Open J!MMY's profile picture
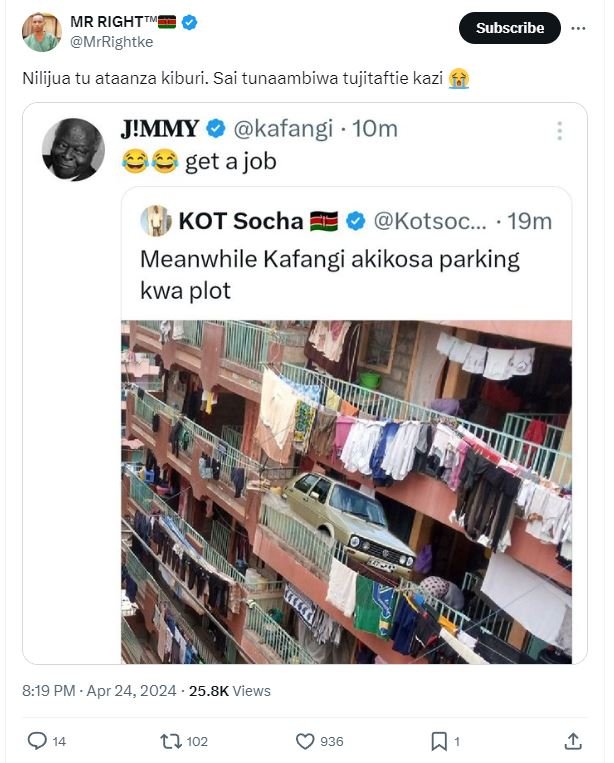This screenshot has height=763, width=614. [73, 150]
